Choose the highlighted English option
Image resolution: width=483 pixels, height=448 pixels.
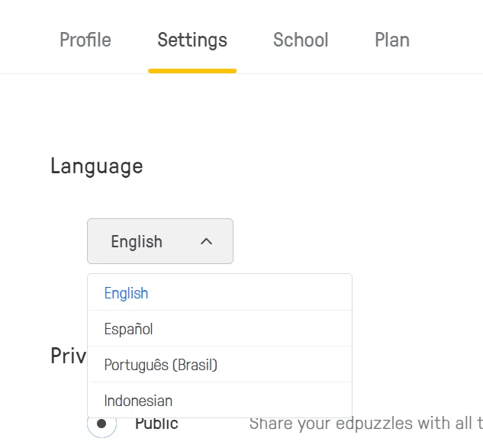[x=220, y=293]
